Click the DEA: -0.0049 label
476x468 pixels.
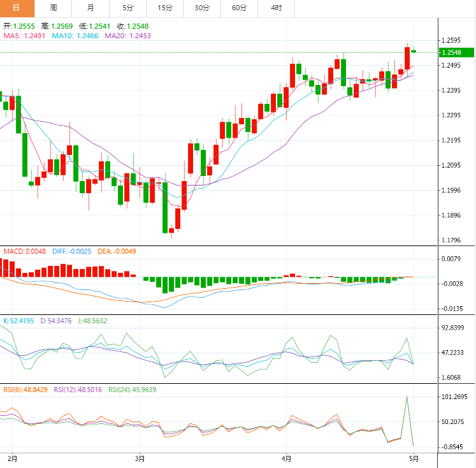point(117,251)
